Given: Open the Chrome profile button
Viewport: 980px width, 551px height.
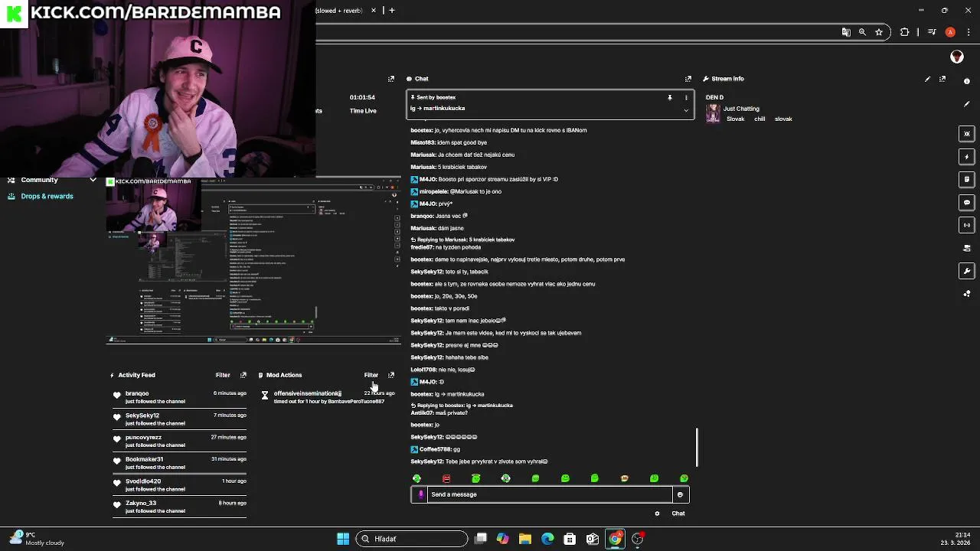Looking at the screenshot, I should click(x=950, y=32).
